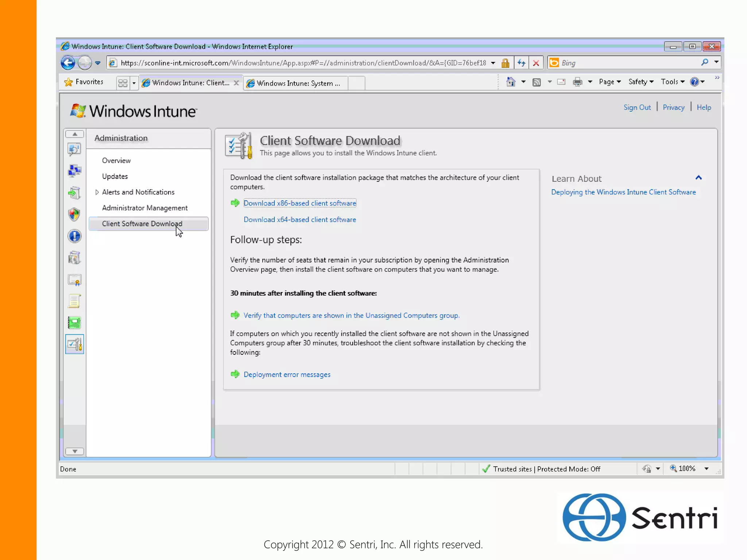Image resolution: width=747 pixels, height=560 pixels.
Task: Open the Alerts workspace exclamation icon
Action: click(74, 236)
